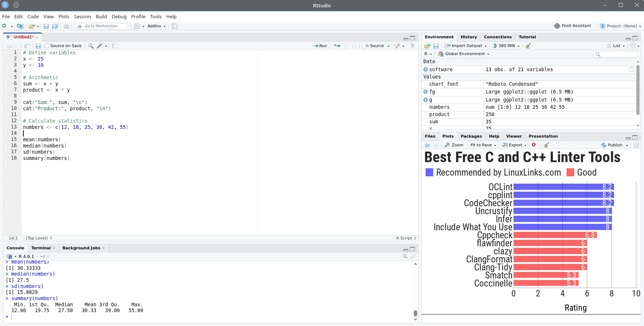The image size is (644, 326).
Task: Open the workspace panes layout icon
Action: [x=137, y=26]
